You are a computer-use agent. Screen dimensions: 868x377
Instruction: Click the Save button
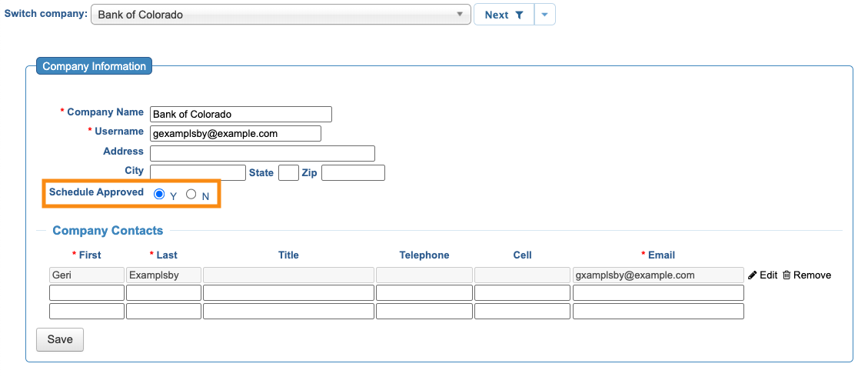pos(60,339)
